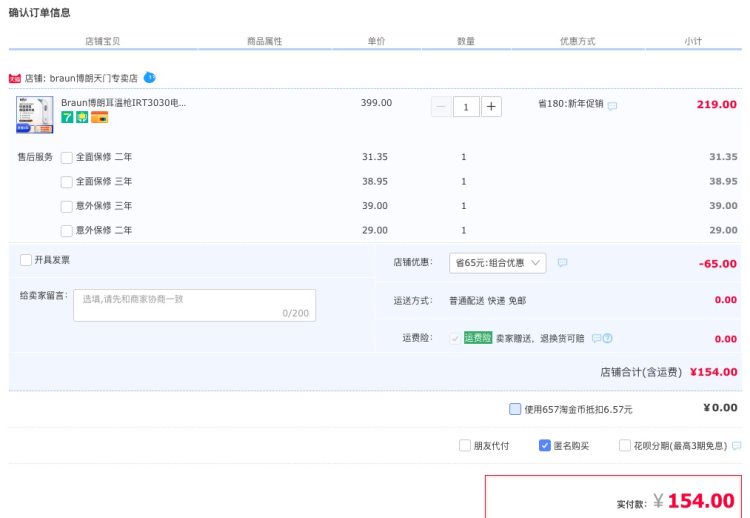Click the 运费险 green tag
The image size is (750, 518).
pyautogui.click(x=478, y=338)
